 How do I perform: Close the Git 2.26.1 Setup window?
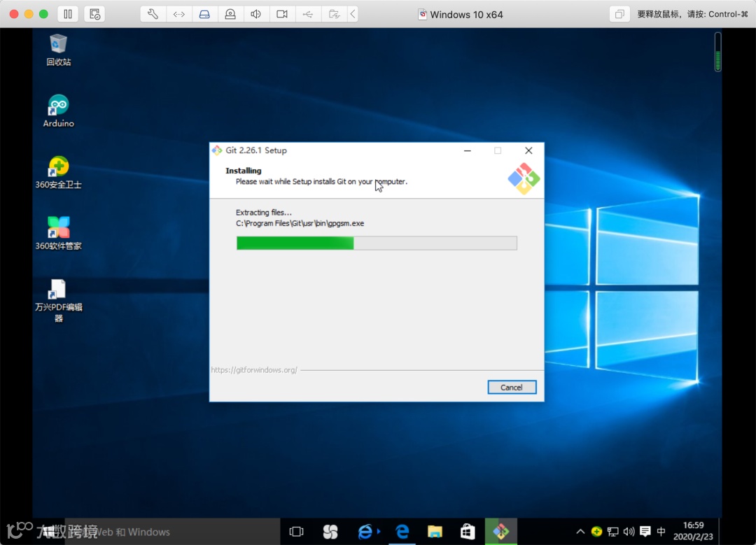[528, 150]
